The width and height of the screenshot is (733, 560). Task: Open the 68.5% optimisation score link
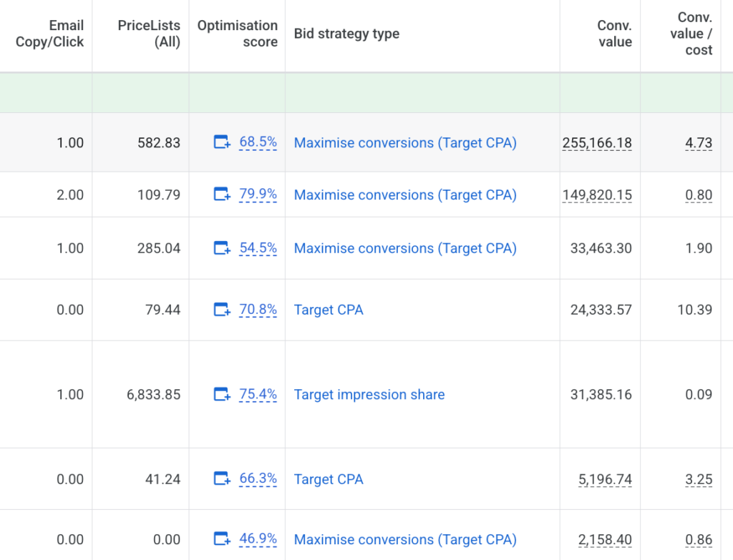[258, 142]
